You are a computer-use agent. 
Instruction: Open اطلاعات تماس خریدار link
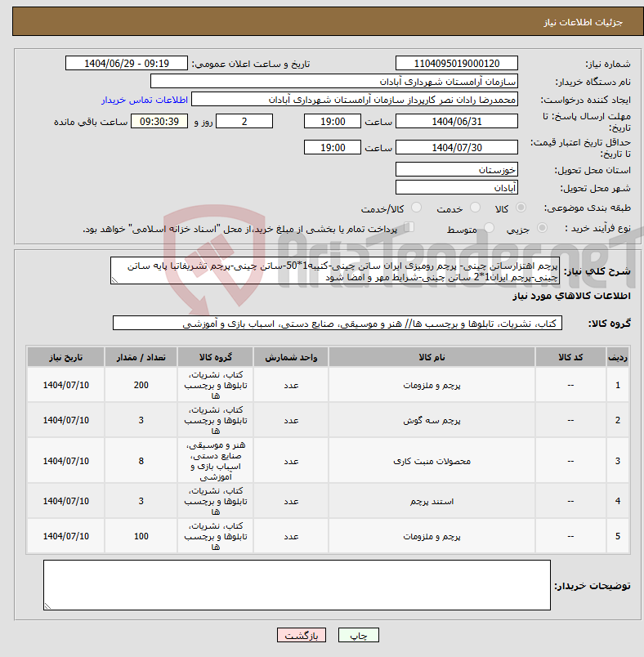click(144, 101)
